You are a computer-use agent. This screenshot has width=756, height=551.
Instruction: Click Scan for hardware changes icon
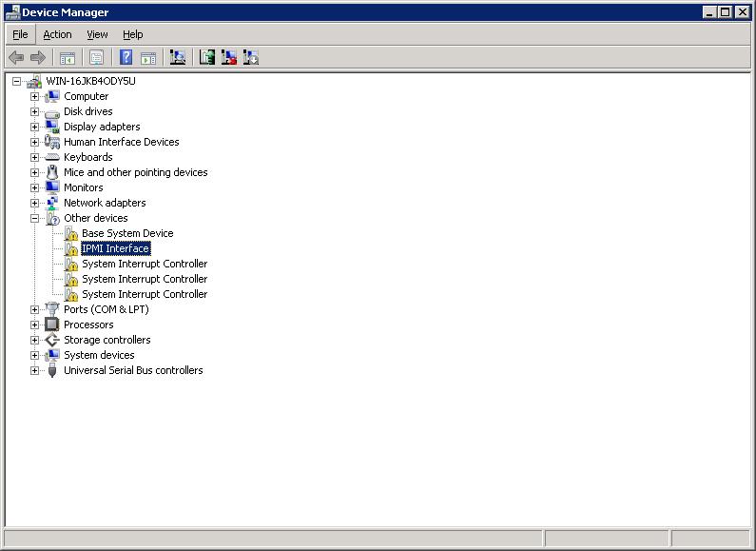pos(178,58)
